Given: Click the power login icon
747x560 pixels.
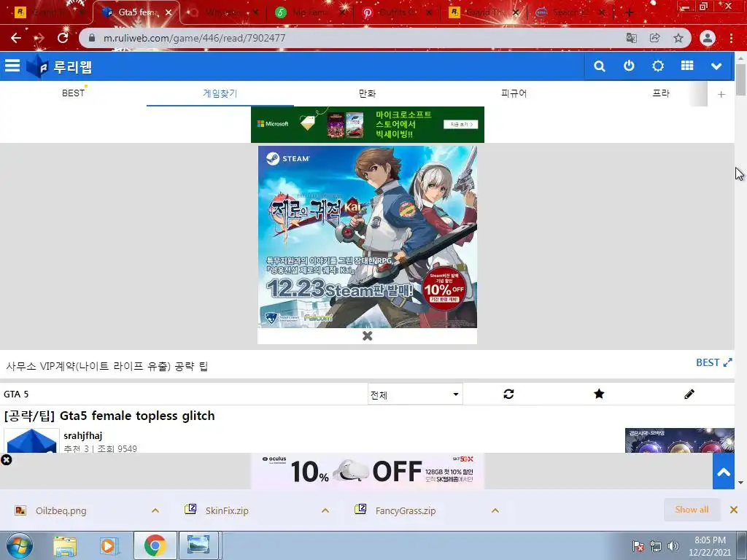Looking at the screenshot, I should tap(629, 66).
